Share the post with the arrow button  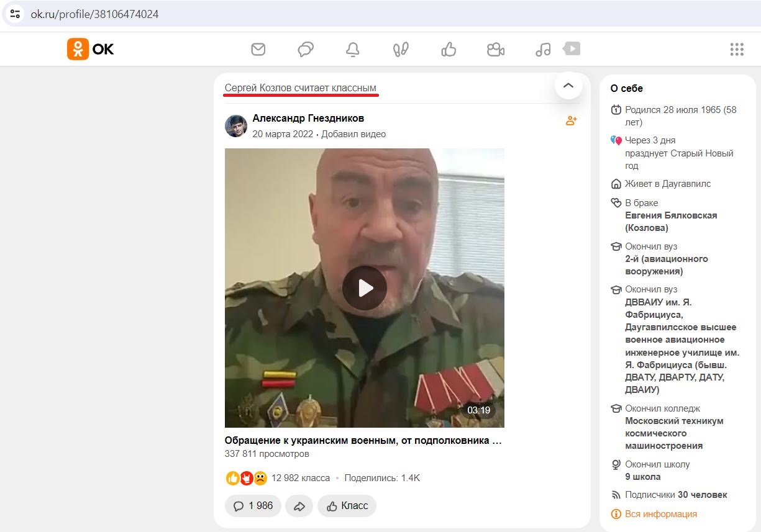(299, 506)
